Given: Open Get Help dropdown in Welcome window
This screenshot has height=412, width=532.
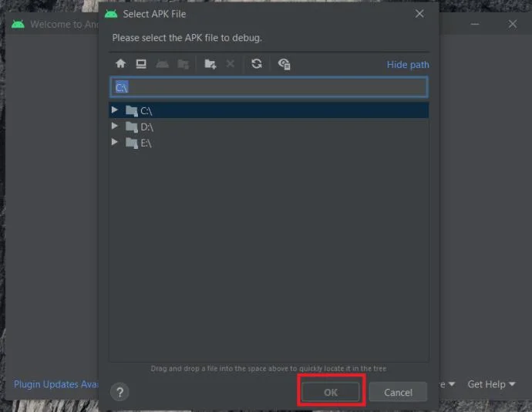Looking at the screenshot, I should (491, 384).
